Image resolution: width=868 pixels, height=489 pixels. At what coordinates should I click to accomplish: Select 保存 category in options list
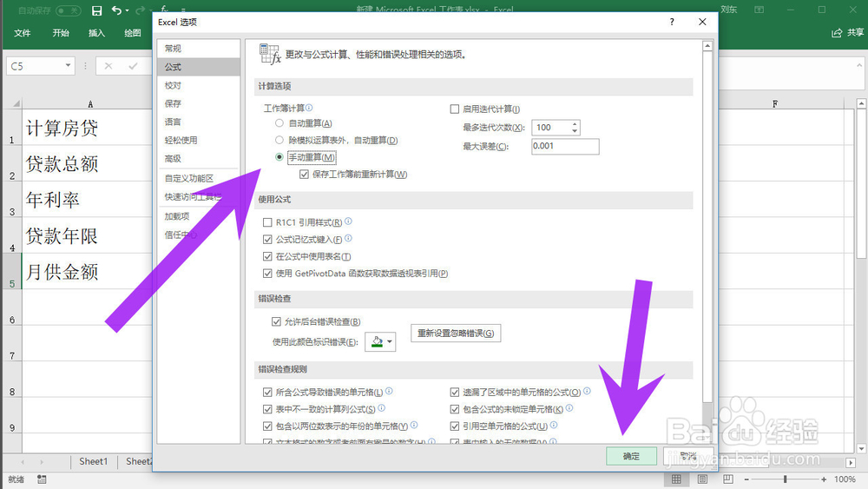(x=199, y=103)
